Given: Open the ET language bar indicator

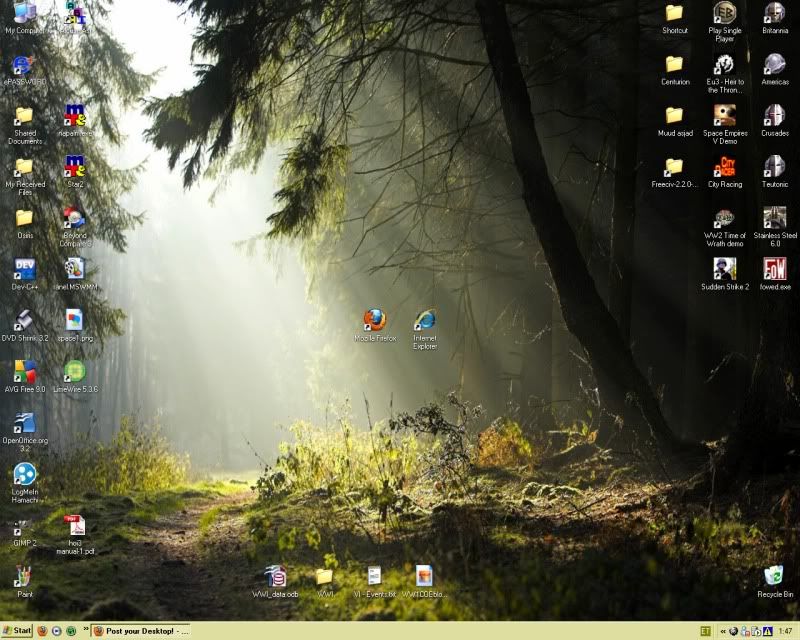Looking at the screenshot, I should click(706, 631).
